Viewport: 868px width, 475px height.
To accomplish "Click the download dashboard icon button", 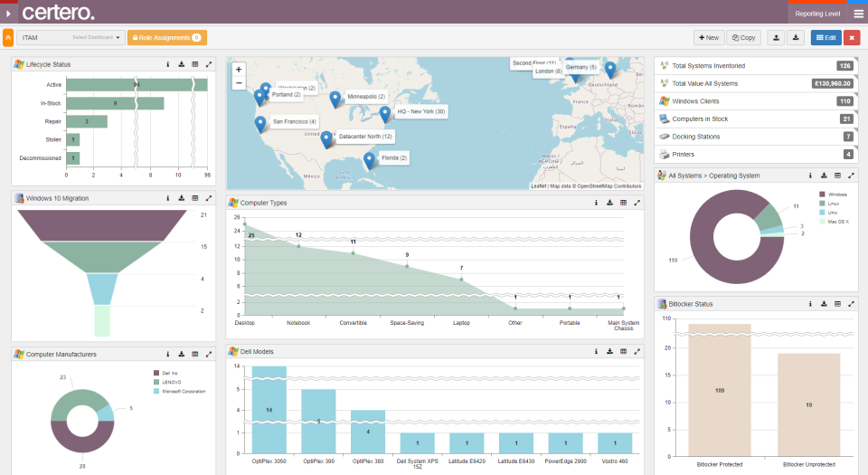I will coord(796,38).
